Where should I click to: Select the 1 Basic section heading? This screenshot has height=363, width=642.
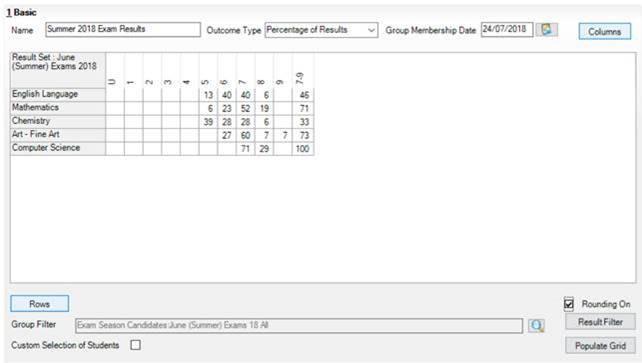[21, 12]
